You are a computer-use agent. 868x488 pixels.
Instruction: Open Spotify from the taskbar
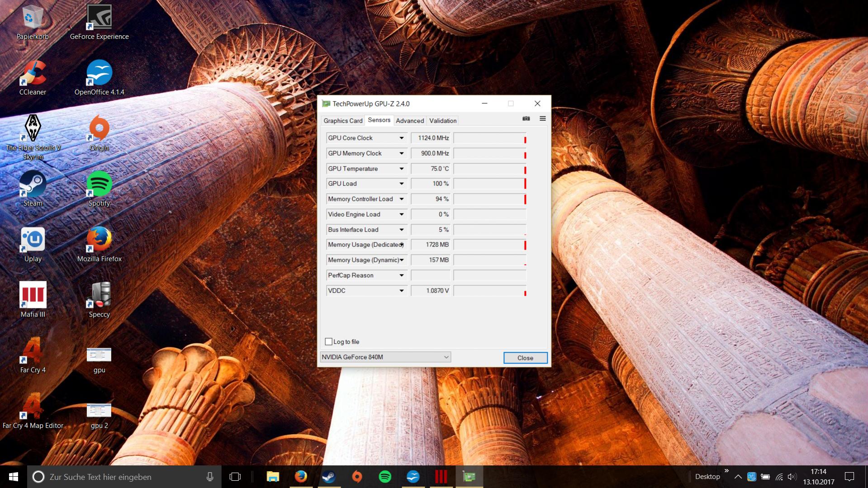(385, 477)
